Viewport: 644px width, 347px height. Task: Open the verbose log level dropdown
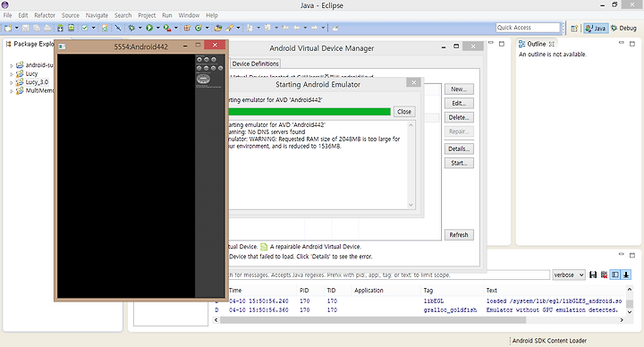click(569, 275)
